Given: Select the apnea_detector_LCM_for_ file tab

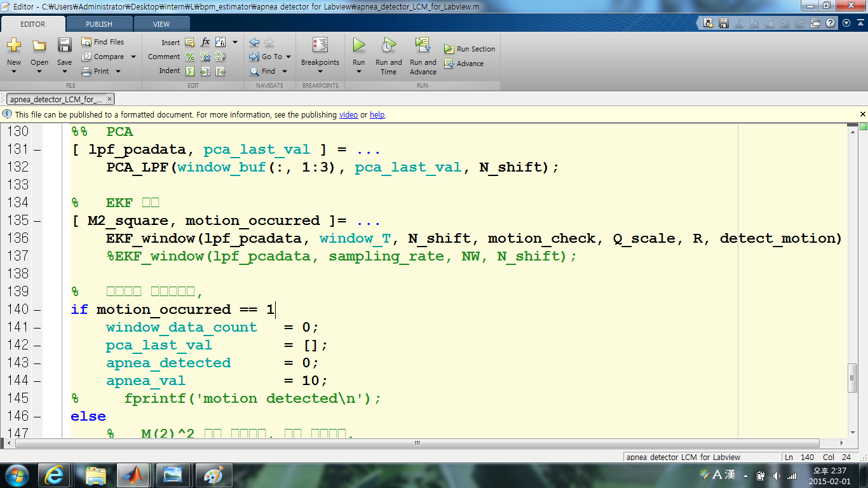Looking at the screenshot, I should pos(56,99).
